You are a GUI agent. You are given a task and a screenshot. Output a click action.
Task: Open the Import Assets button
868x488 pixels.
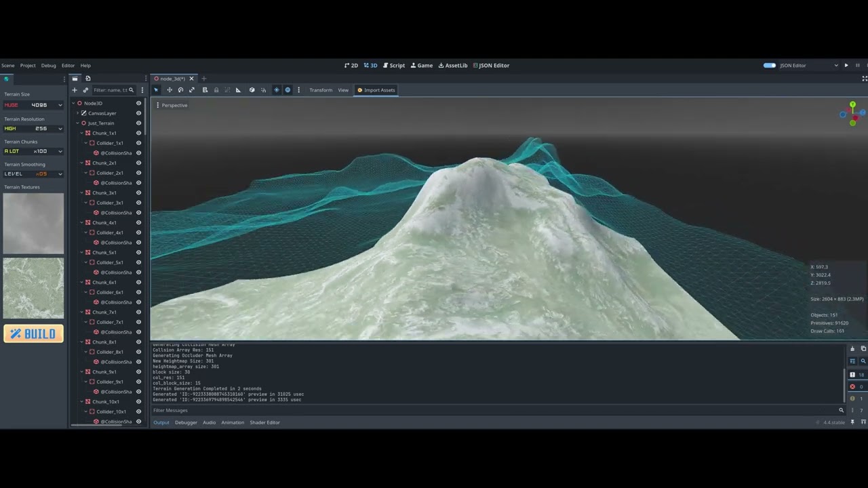coord(376,90)
